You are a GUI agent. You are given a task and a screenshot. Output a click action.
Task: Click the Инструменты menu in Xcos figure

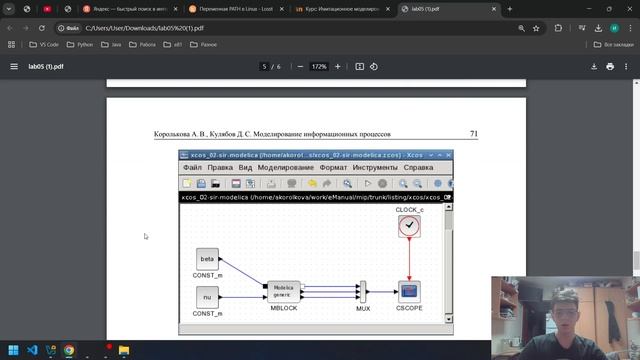375,167
